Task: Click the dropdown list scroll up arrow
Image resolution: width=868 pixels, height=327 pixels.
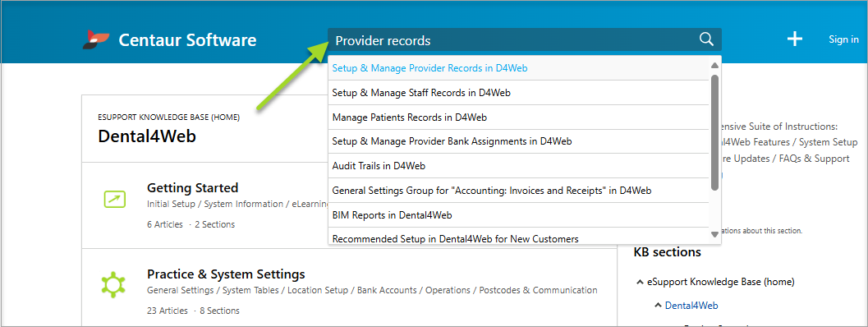Action: pyautogui.click(x=714, y=65)
